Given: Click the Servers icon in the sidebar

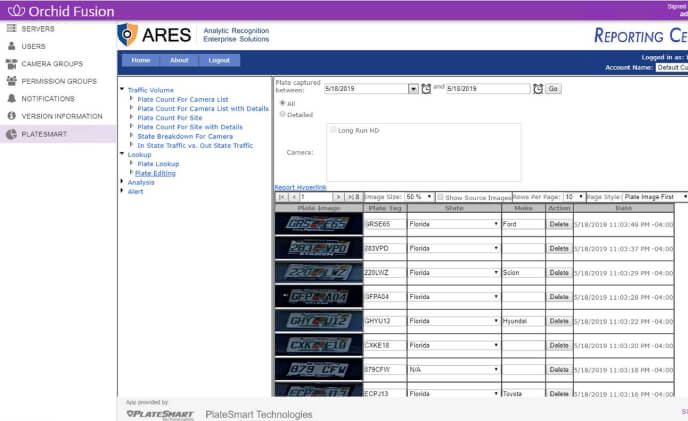Looking at the screenshot, I should pos(11,29).
